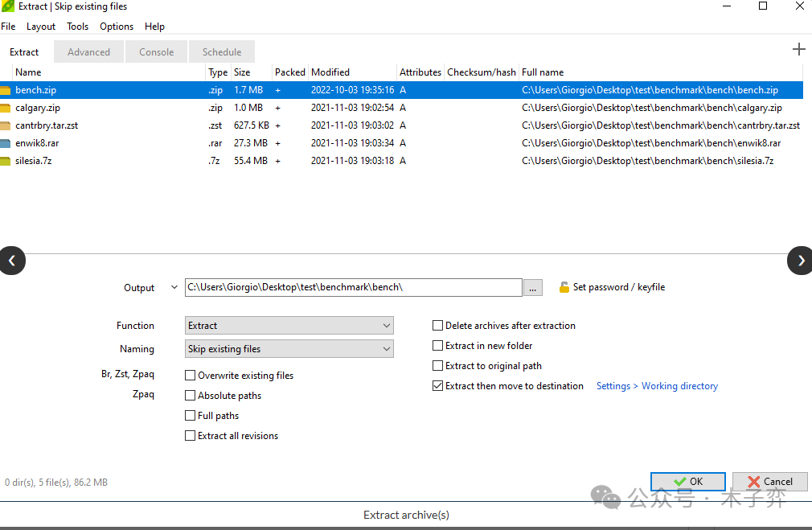This screenshot has height=530, width=812.
Task: Enable Delete archives after extraction
Action: coord(438,326)
